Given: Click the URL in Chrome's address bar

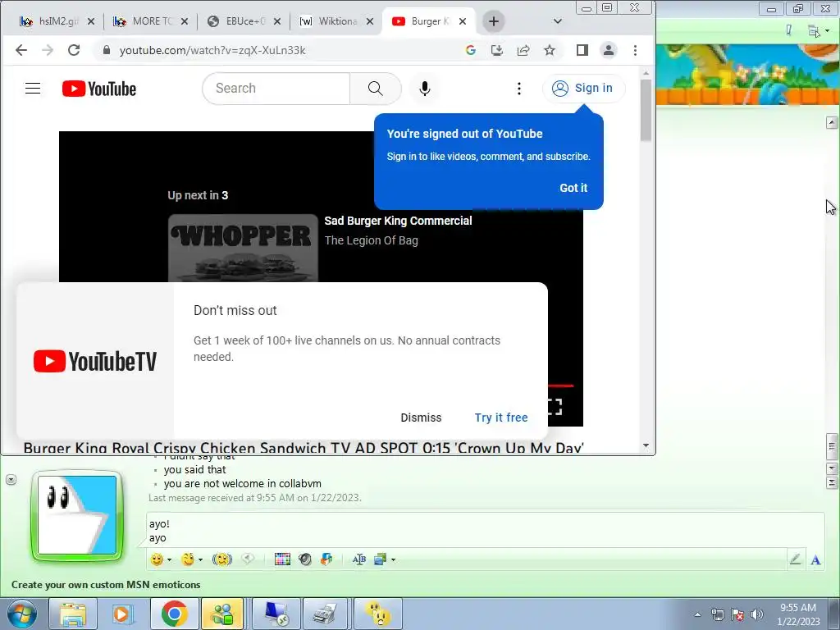Looking at the screenshot, I should [x=212, y=50].
